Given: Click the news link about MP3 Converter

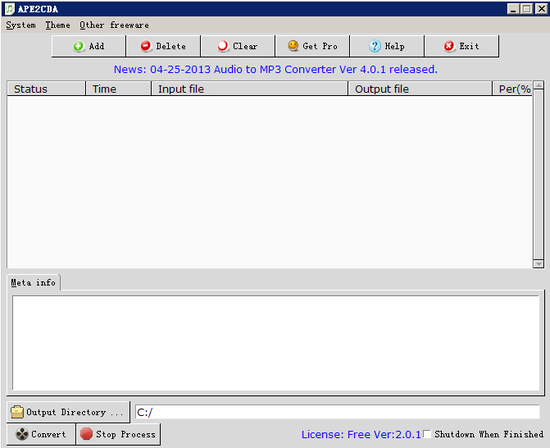Looking at the screenshot, I should [x=275, y=69].
